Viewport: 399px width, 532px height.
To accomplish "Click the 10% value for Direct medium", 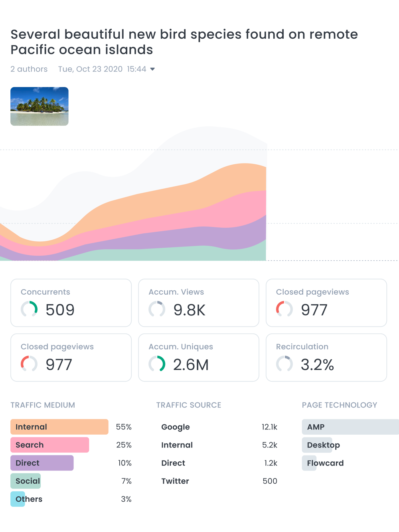I will click(125, 463).
